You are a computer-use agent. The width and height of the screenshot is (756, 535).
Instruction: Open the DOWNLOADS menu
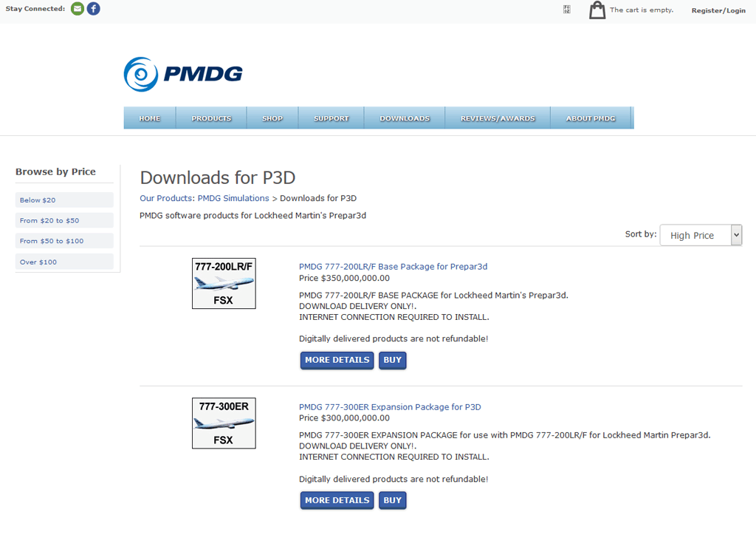click(x=405, y=118)
